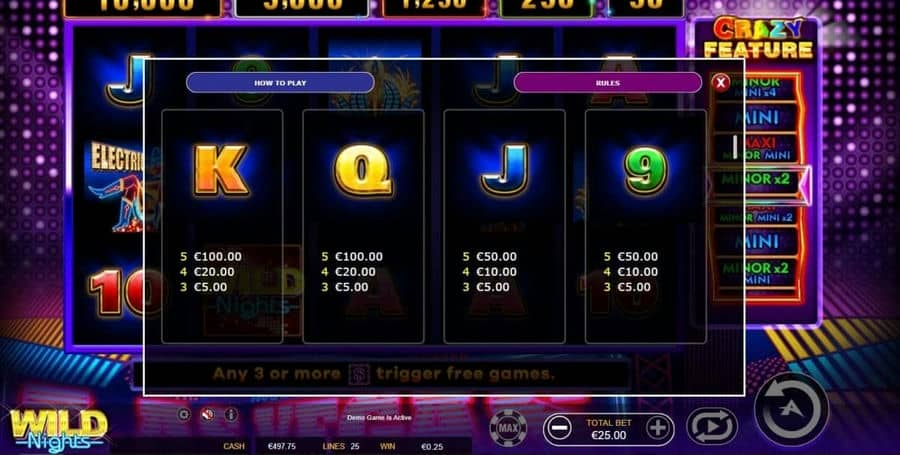Decrease total bet with minus button

[x=558, y=429]
